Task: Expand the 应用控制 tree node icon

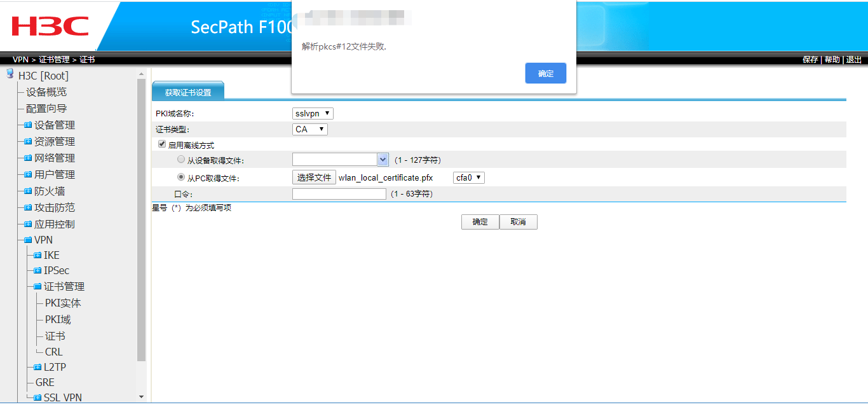Action: [28, 224]
